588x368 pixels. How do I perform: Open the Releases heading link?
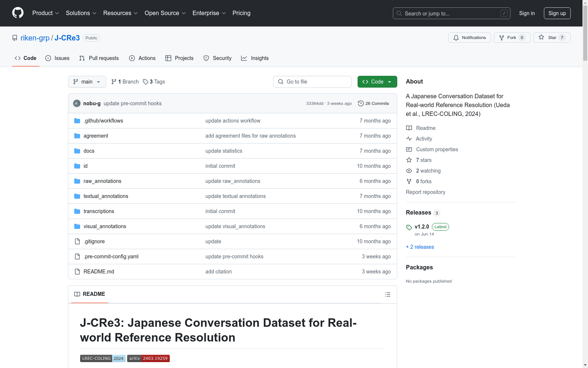click(419, 213)
